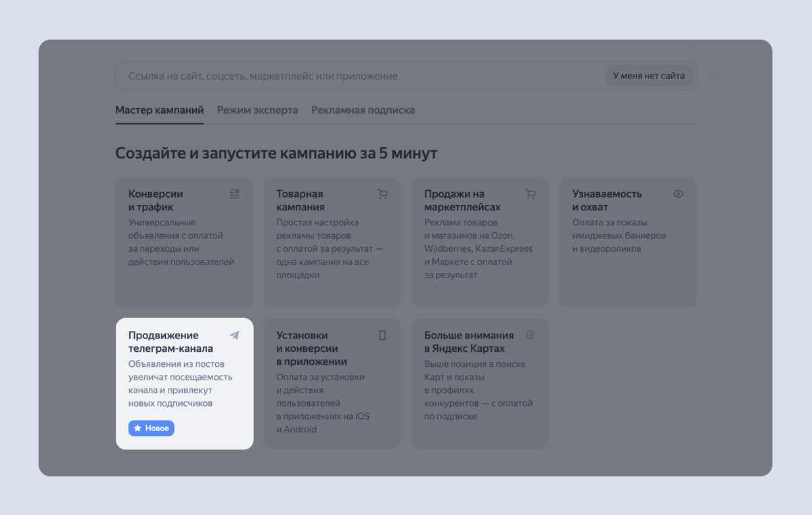Image resolution: width=812 pixels, height=515 pixels.
Task: Click the eye icon on Узнаваемость и охват card
Action: point(678,194)
